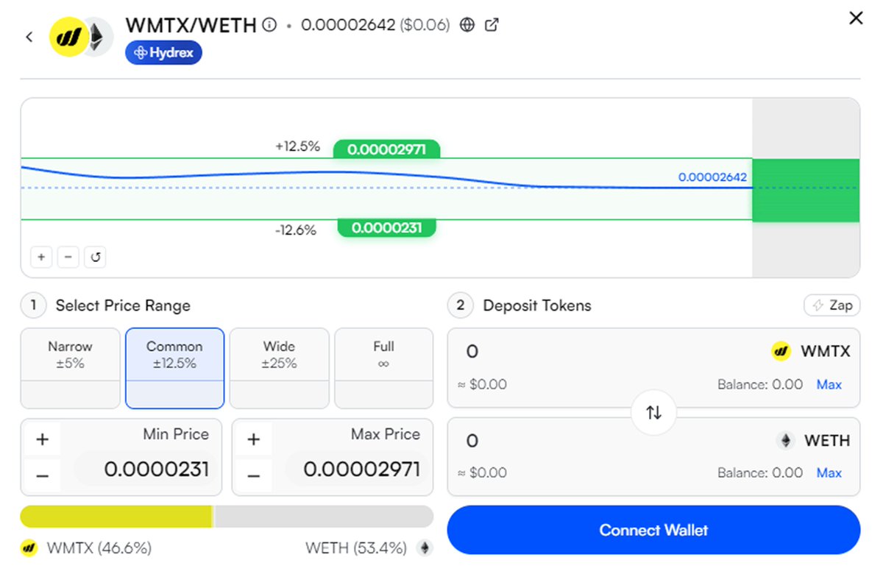Click WMTX Balance: 0.00 text

coord(760,384)
